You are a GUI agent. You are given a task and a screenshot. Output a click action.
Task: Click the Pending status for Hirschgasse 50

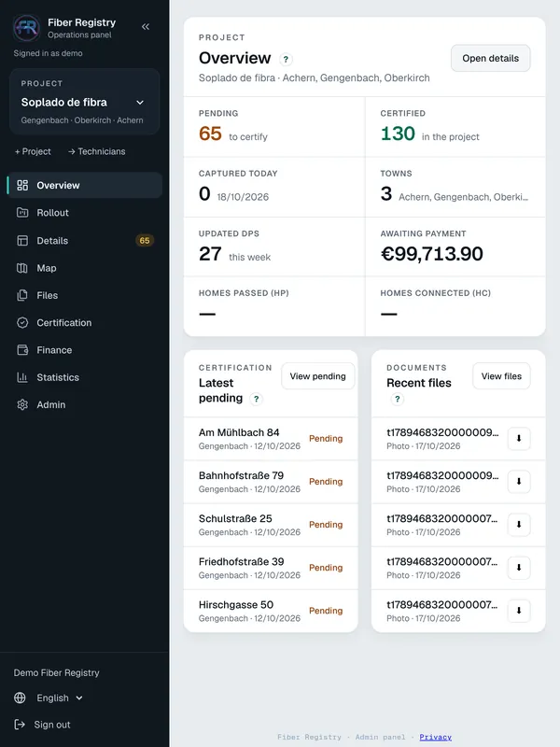[326, 611]
